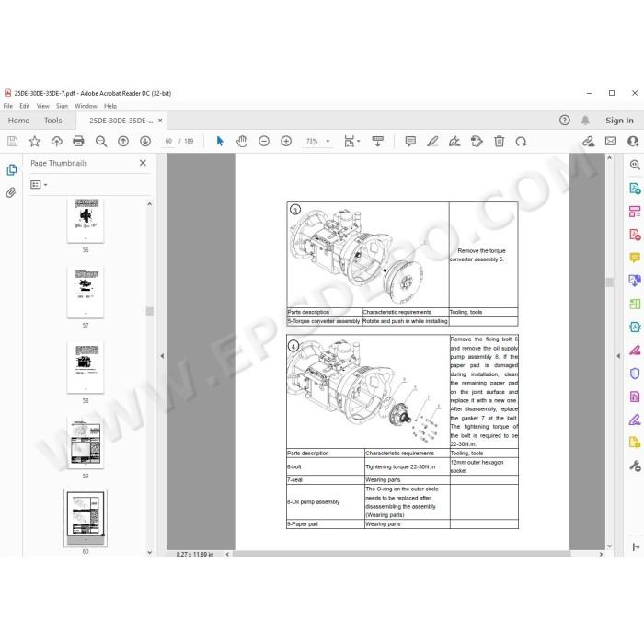Open the Window menu
644x644 pixels.
click(86, 106)
